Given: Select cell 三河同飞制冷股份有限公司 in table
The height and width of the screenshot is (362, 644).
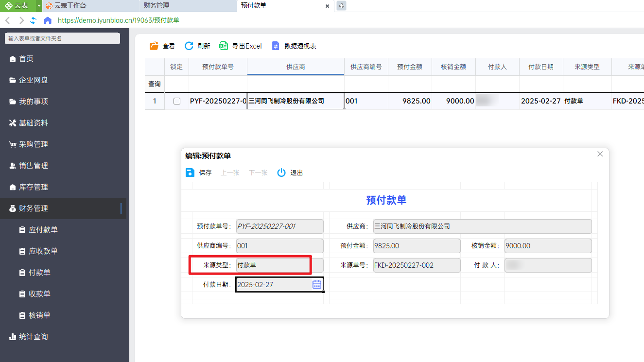Looking at the screenshot, I should click(296, 101).
